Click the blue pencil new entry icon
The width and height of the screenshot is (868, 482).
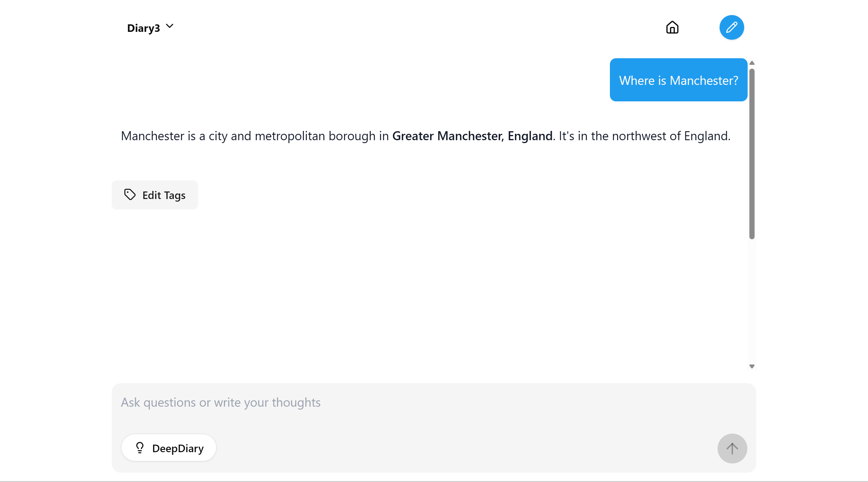coord(731,27)
